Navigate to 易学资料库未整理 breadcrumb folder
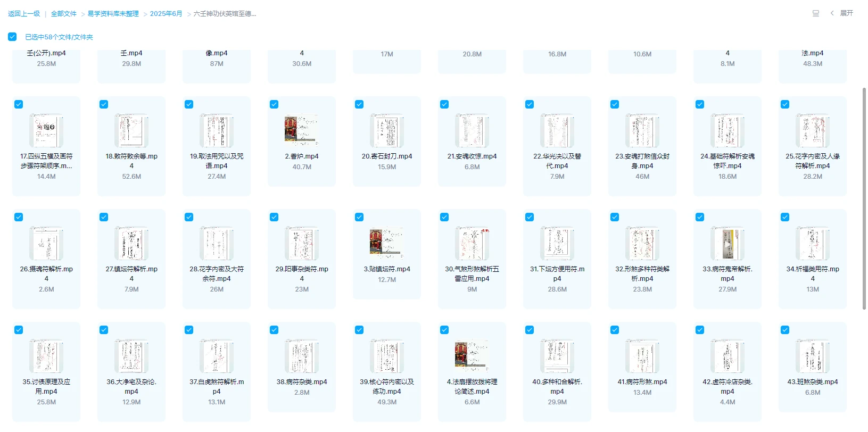The width and height of the screenshot is (868, 432). (x=113, y=14)
